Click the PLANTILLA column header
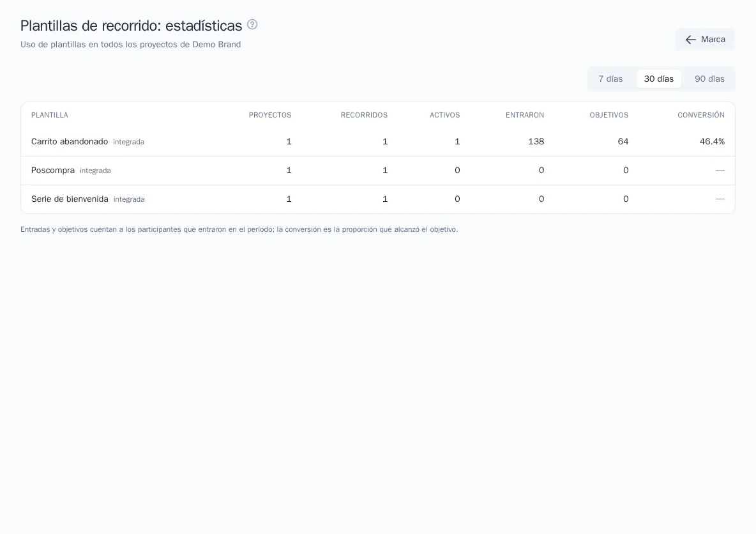The width and height of the screenshot is (756, 534). pyautogui.click(x=50, y=115)
